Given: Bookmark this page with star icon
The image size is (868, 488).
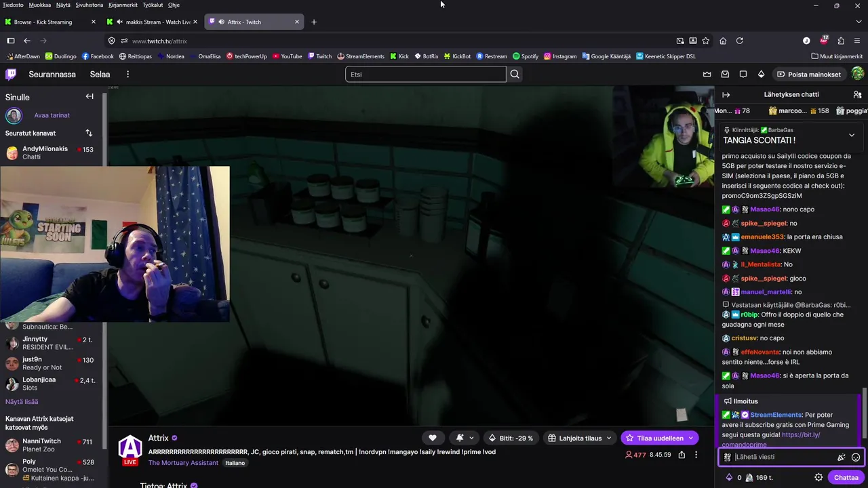Looking at the screenshot, I should click(706, 41).
